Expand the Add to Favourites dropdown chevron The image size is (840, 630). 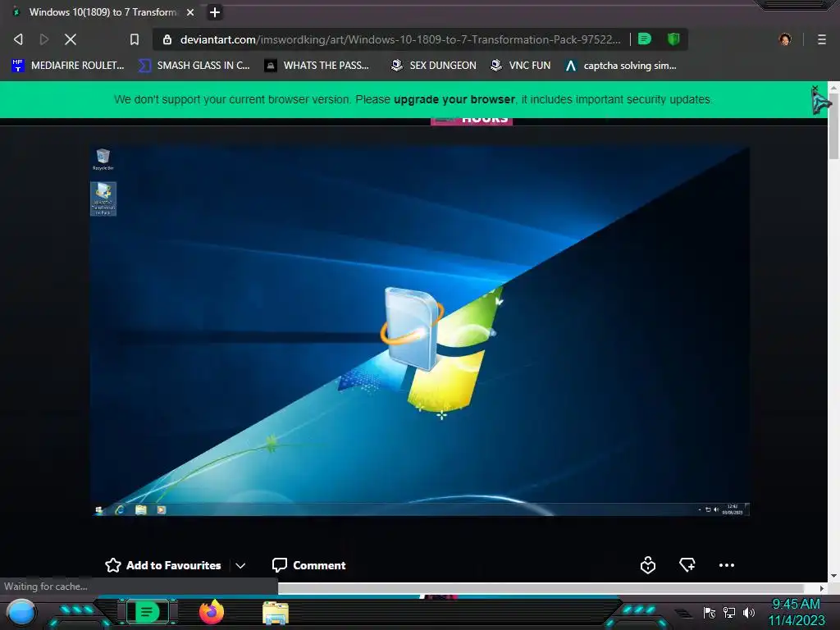[240, 566]
